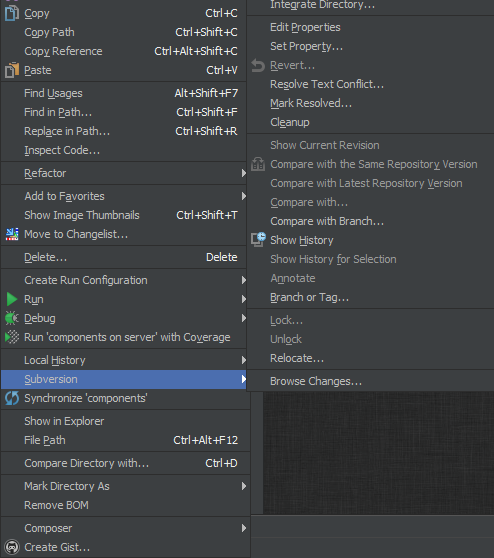
Task: Click the Synchronize refresh arrows icon
Action: [12, 398]
